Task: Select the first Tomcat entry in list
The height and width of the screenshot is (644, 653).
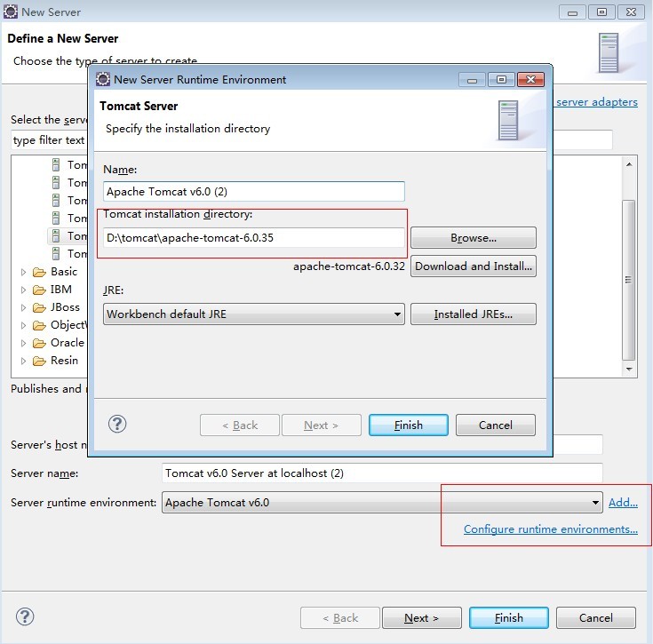Action: 68,165
